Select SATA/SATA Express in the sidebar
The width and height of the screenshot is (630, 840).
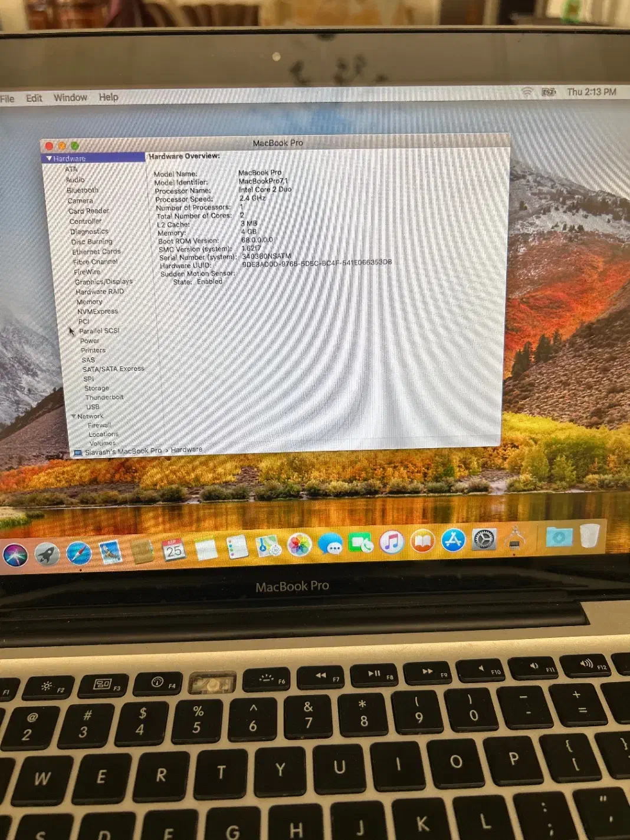[x=113, y=369]
